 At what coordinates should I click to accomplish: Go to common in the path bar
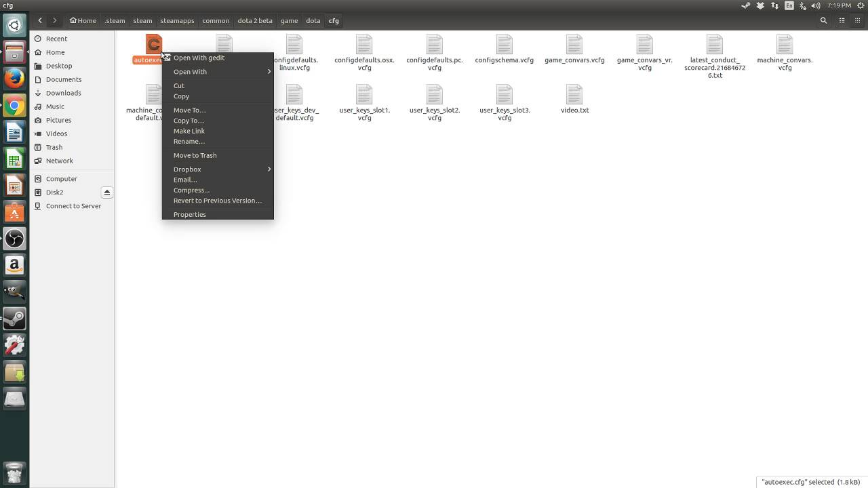(x=216, y=20)
